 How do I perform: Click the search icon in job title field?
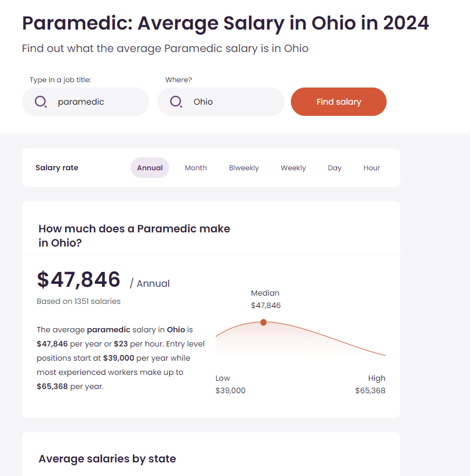tap(40, 102)
